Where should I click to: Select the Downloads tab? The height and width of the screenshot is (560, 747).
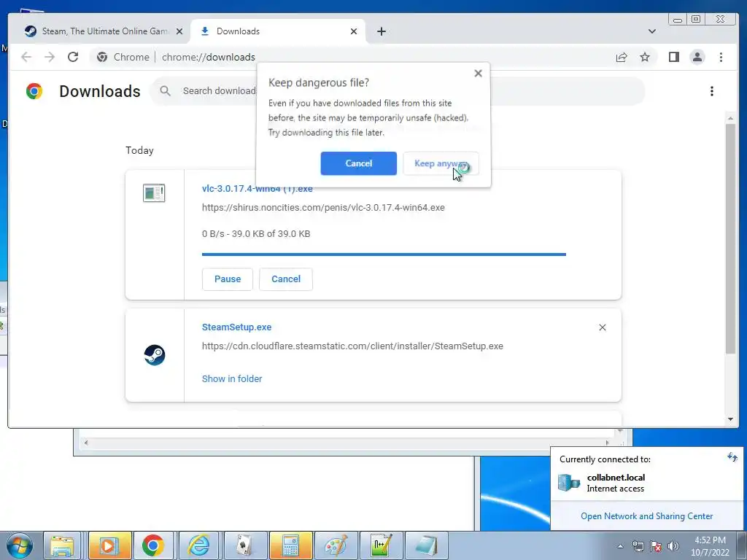(278, 31)
